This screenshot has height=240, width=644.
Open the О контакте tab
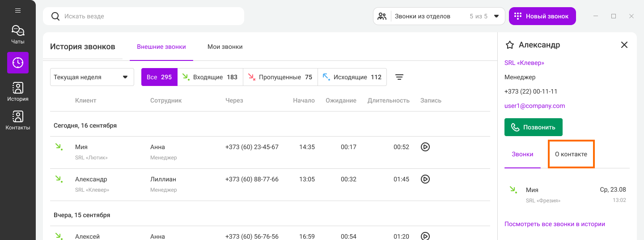coord(571,154)
